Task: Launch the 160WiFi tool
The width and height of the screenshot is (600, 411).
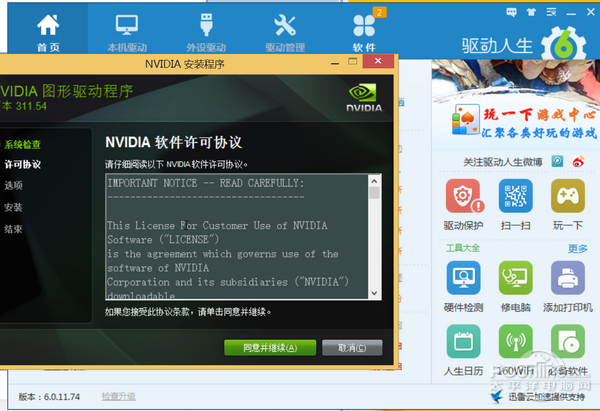Action: [515, 341]
